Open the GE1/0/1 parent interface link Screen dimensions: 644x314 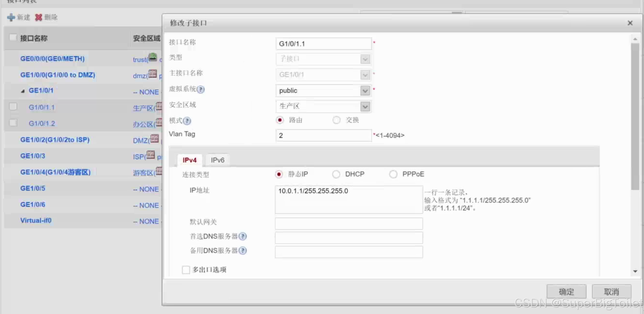[x=41, y=91]
